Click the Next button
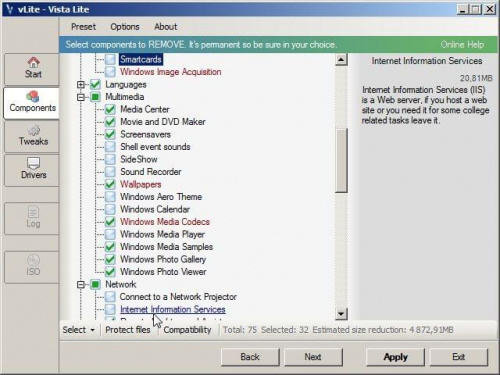Viewport: 500px width, 375px height. (313, 357)
